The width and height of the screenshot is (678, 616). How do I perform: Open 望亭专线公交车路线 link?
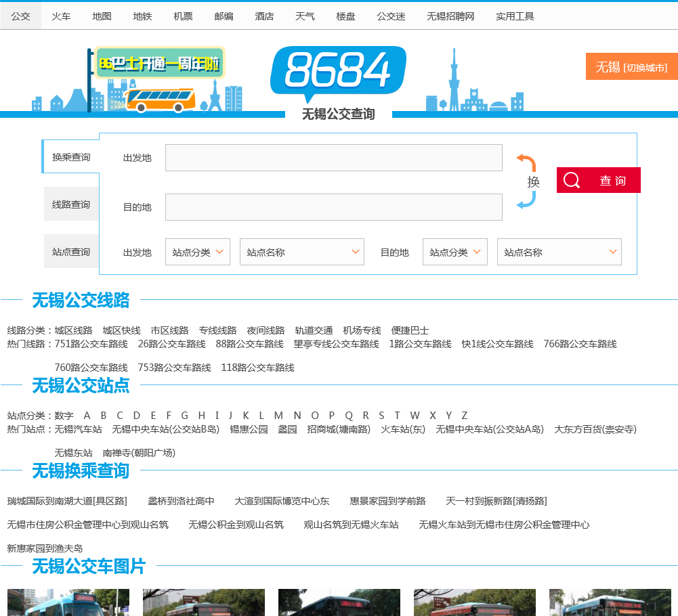coord(336,344)
